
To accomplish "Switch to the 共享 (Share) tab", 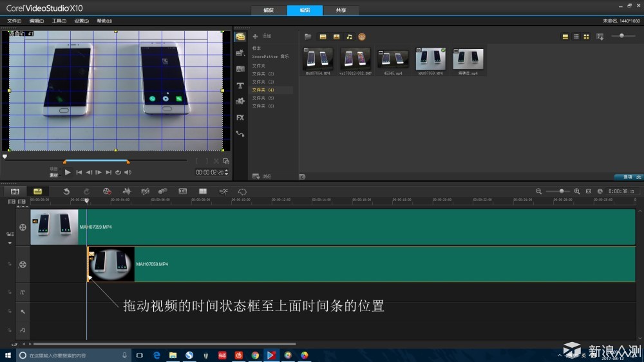I will tap(341, 10).
